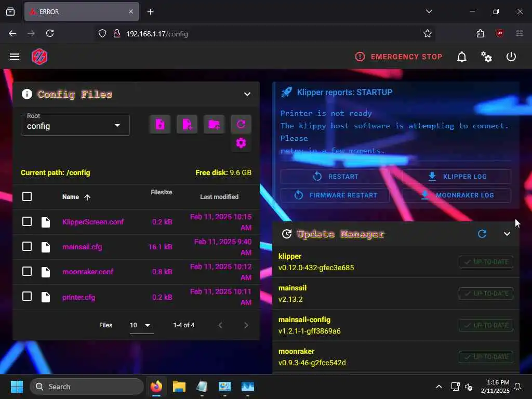Collapse the Config Files panel
532x399 pixels.
click(x=247, y=94)
